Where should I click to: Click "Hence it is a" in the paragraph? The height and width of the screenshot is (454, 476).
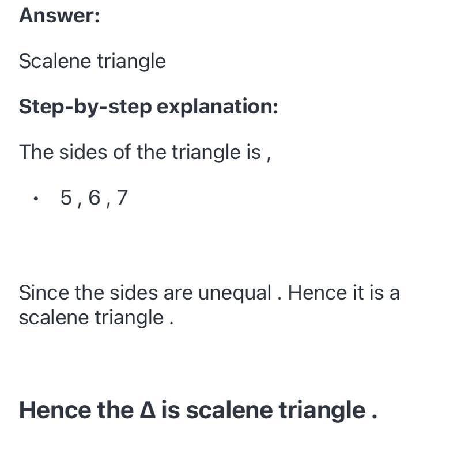pos(343,293)
